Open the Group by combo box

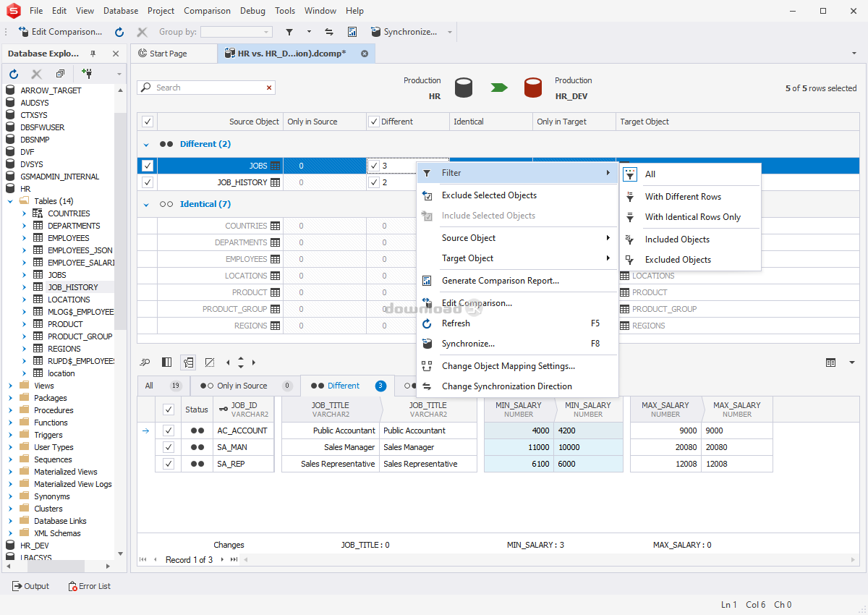[237, 32]
